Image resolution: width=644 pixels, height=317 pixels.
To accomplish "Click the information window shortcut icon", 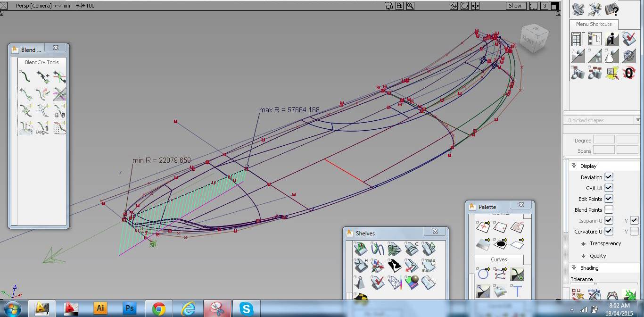I will click(x=612, y=39).
